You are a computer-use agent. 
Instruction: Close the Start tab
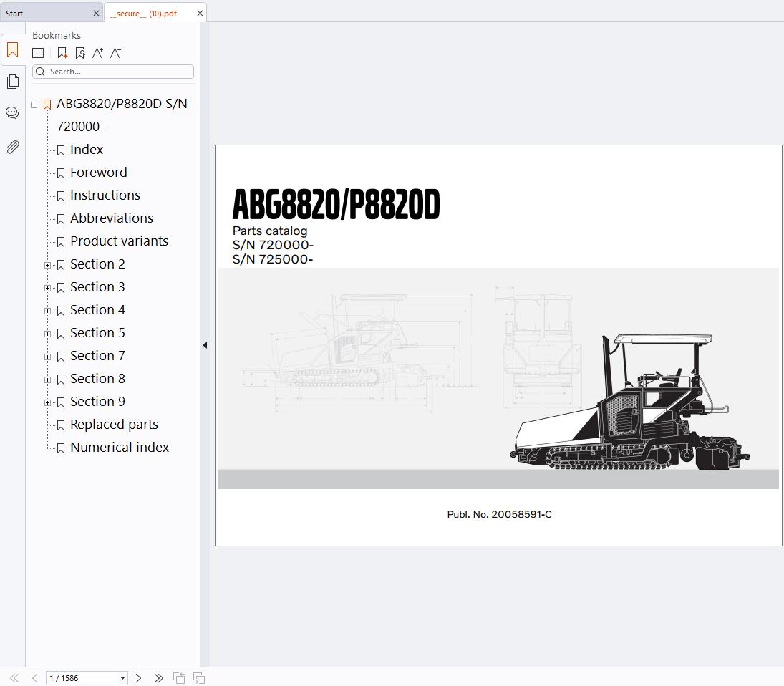tap(96, 14)
